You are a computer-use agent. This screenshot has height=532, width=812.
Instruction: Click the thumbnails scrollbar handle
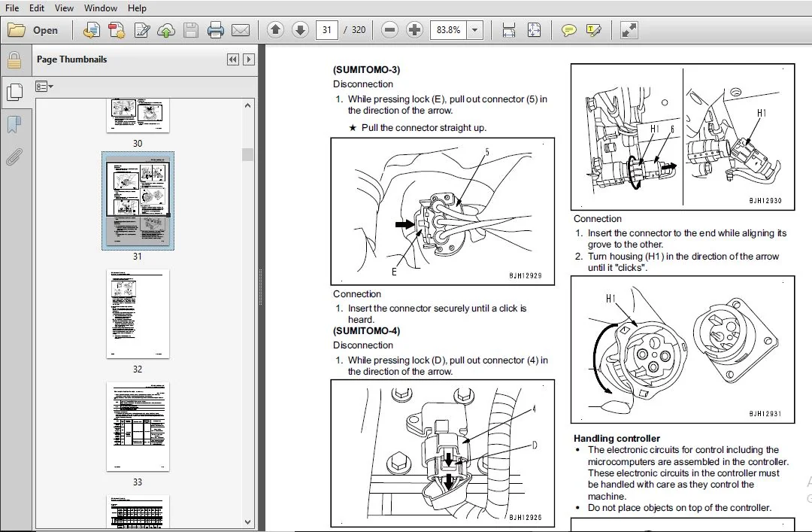coord(247,154)
